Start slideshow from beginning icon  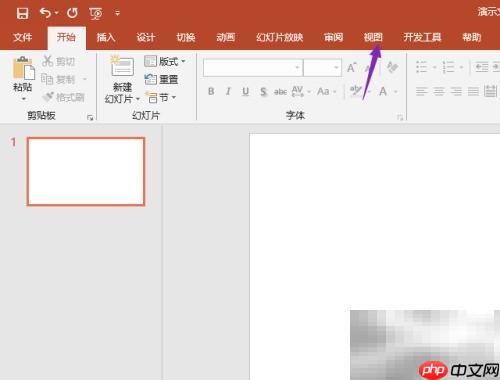tap(96, 13)
